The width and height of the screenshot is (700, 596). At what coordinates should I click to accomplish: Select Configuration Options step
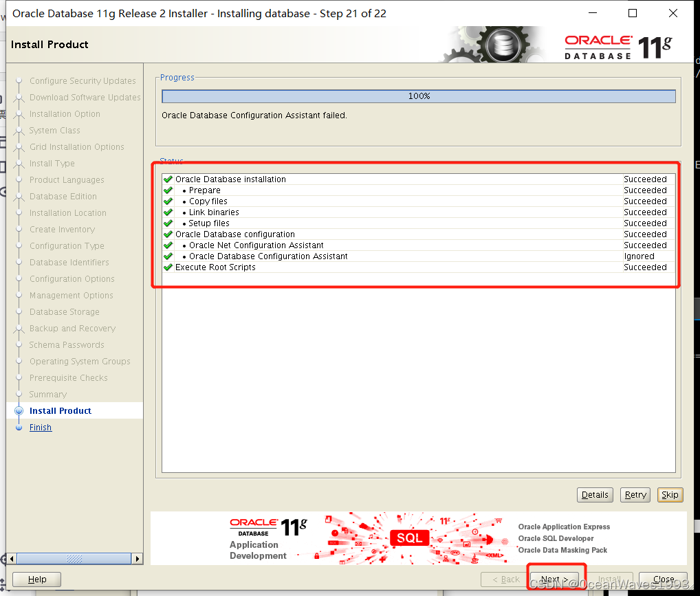point(72,278)
